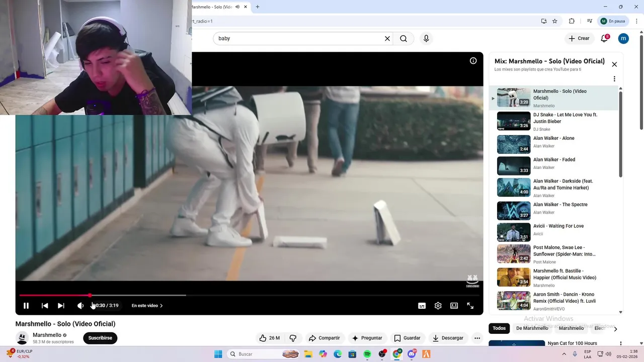This screenshot has height=362, width=644.
Task: Toggle subtitles in the video player
Action: (422, 306)
